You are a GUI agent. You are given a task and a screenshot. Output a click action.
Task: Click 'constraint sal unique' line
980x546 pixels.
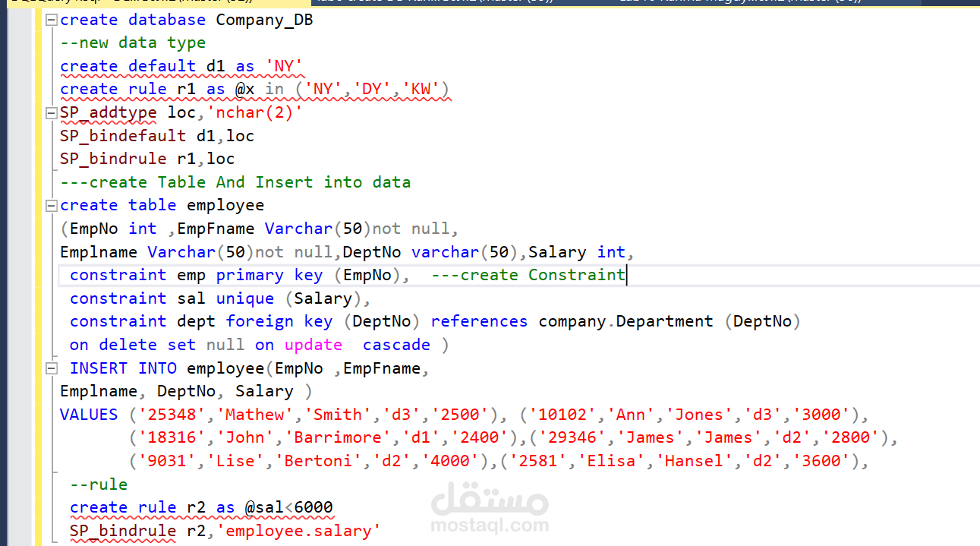220,298
